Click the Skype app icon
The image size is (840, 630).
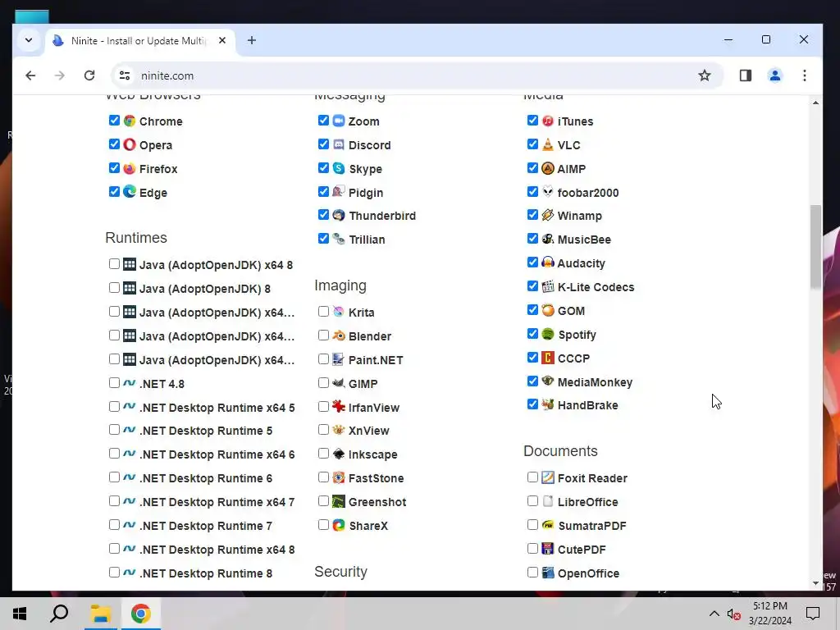tap(339, 168)
